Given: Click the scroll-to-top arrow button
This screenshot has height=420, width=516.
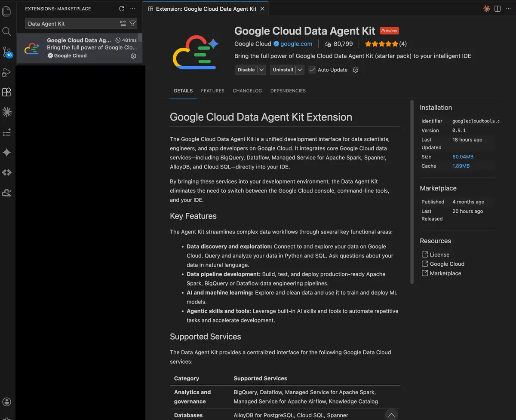Looking at the screenshot, I should (391, 414).
